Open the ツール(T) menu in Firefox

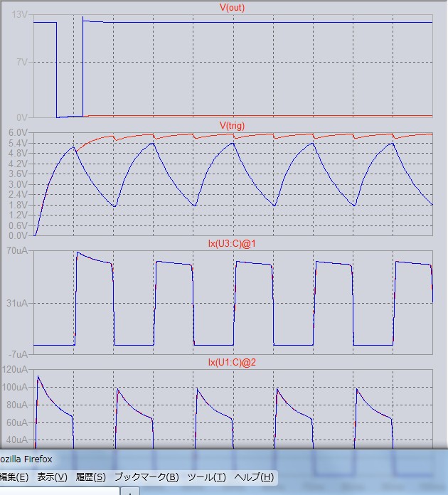click(x=207, y=477)
